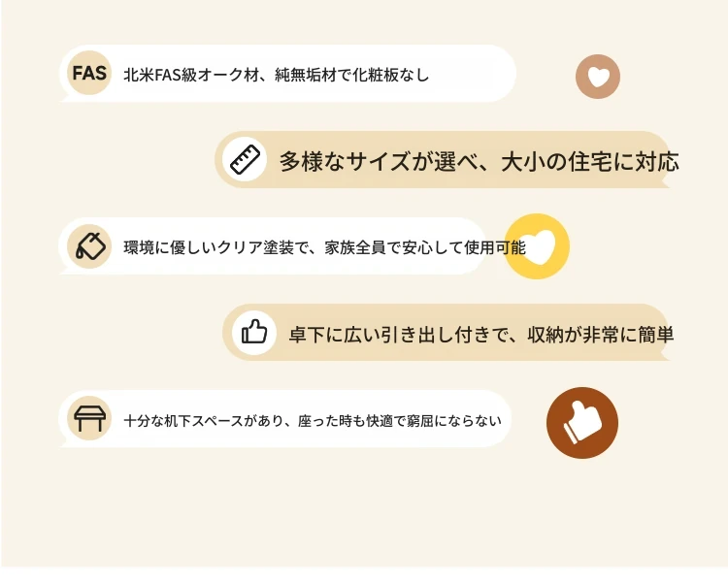Screen dimensions: 728x584
Task: Click the yellow heart circle icon
Action: coord(537,246)
